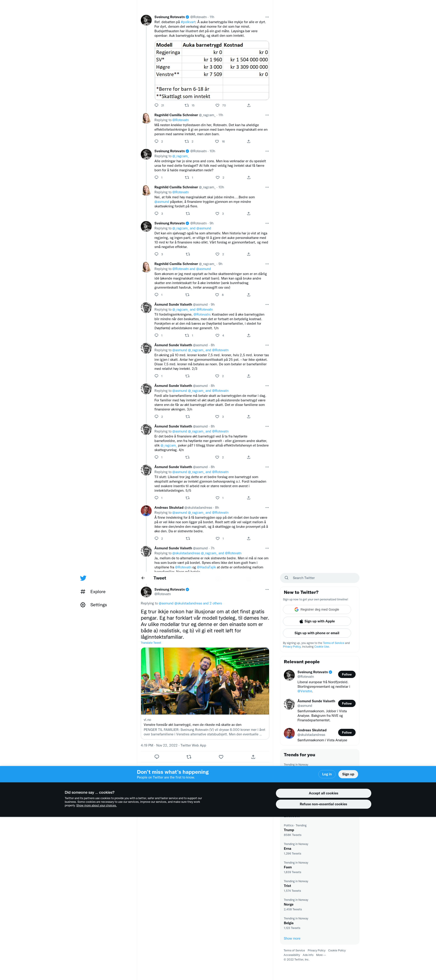Open the vl.no article image preview

pyautogui.click(x=205, y=681)
